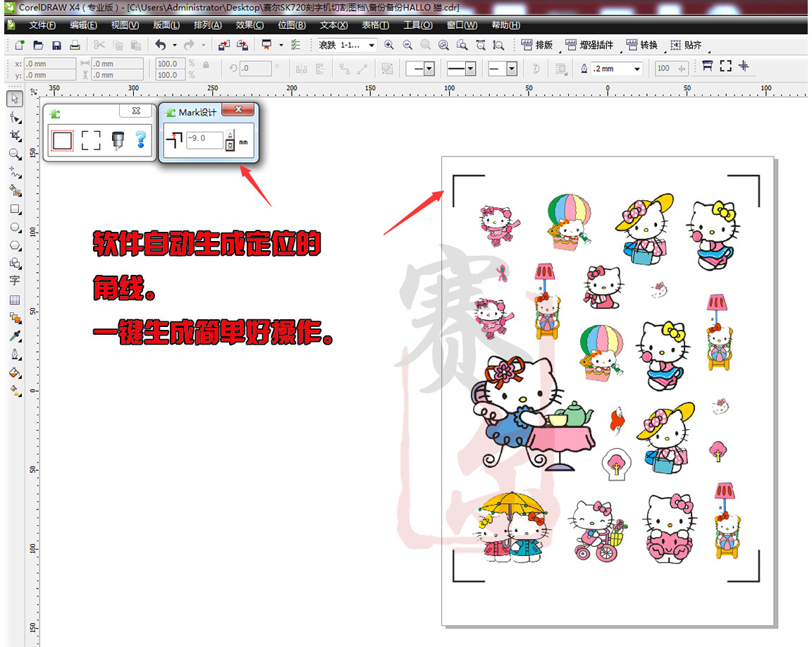This screenshot has height=647, width=812.
Task: Click the x position field
Action: pos(50,63)
